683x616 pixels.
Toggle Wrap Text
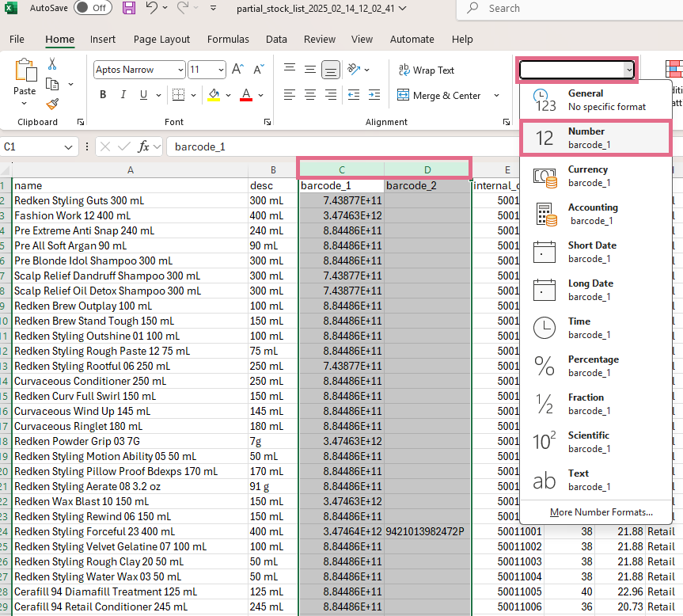click(427, 70)
